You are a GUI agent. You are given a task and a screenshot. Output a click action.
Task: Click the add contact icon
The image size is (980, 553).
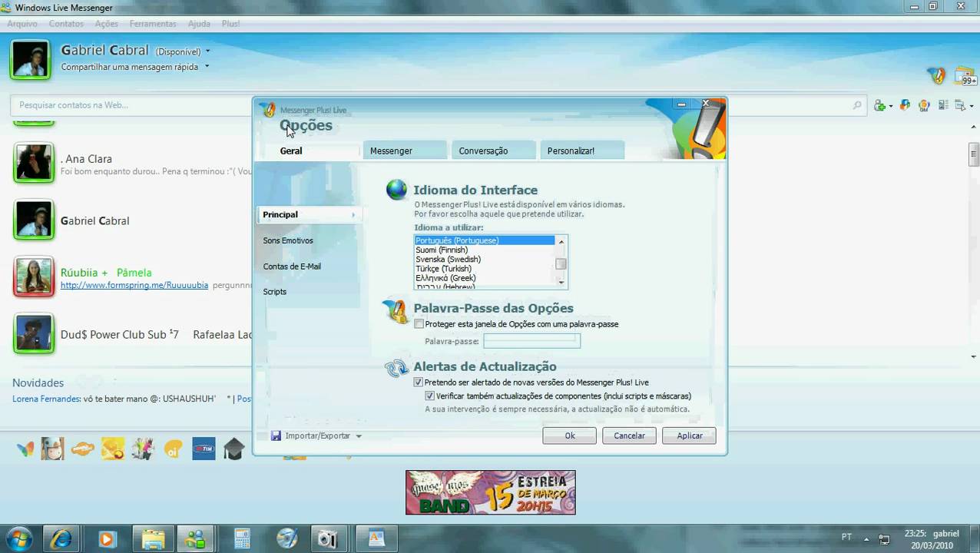tap(880, 105)
